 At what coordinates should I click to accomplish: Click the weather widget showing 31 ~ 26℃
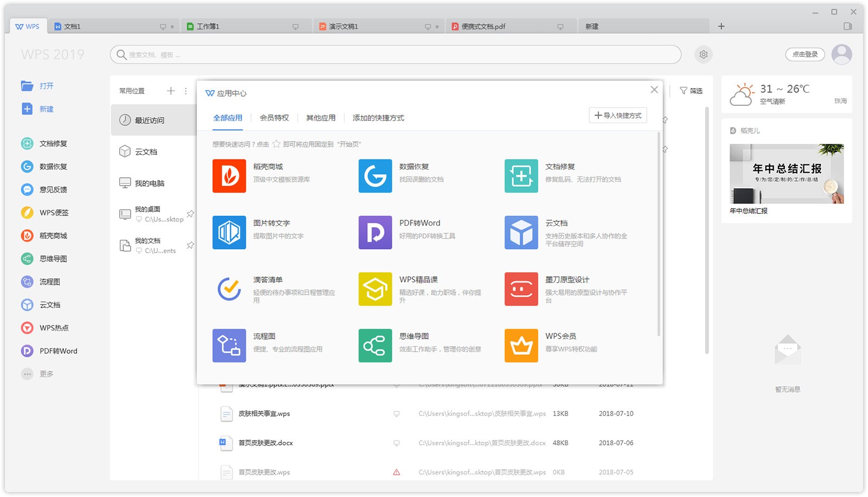tap(787, 94)
